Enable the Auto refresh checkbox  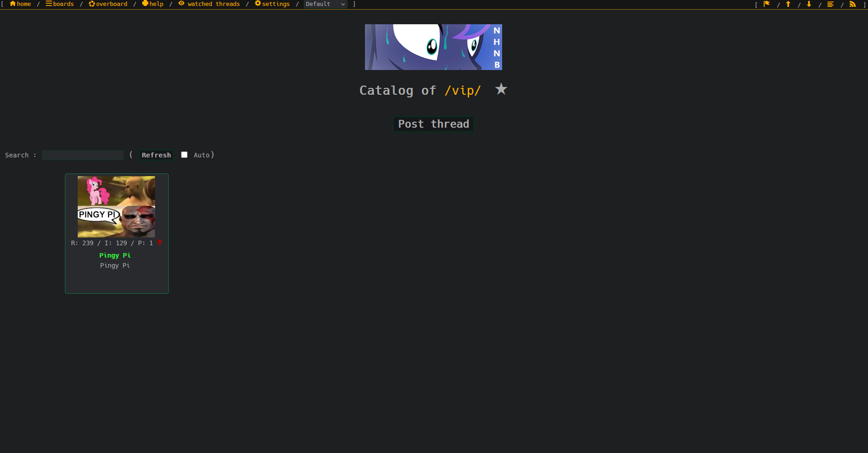184,155
